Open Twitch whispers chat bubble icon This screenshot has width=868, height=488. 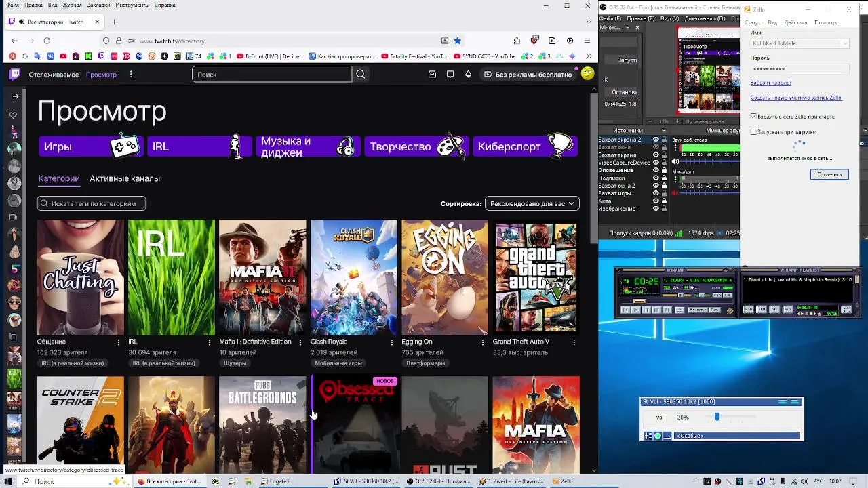(x=450, y=75)
